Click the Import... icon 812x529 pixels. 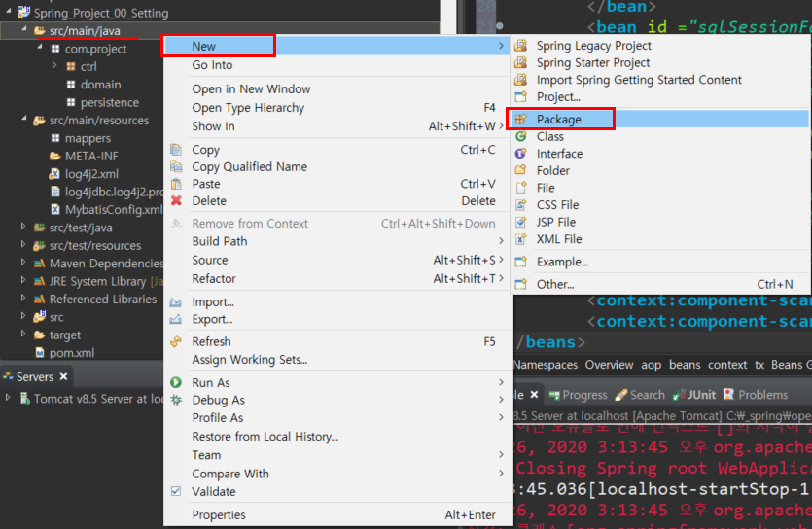click(176, 301)
